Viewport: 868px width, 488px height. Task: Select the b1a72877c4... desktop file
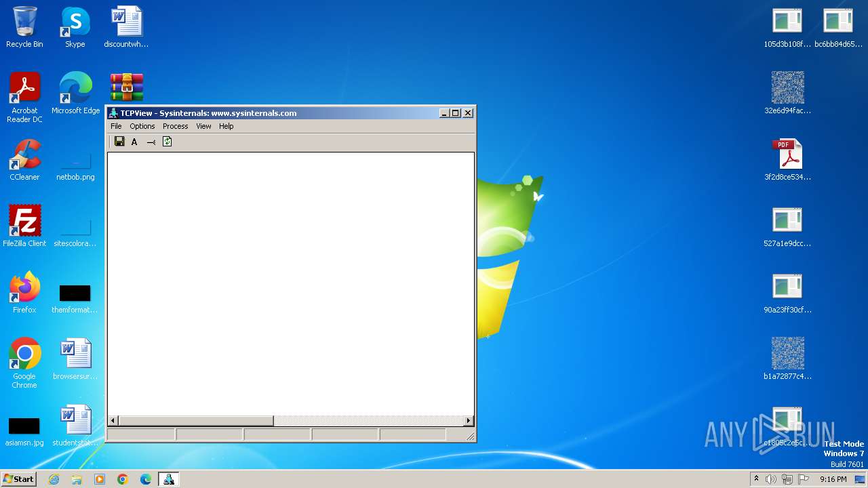[787, 359]
